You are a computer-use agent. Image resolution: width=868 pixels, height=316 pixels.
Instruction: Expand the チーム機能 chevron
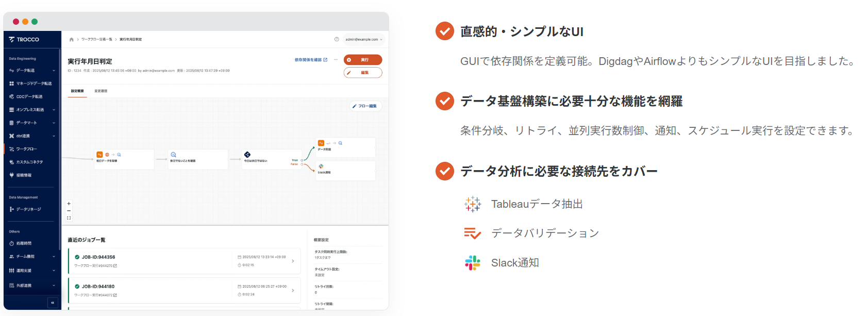[x=54, y=257]
